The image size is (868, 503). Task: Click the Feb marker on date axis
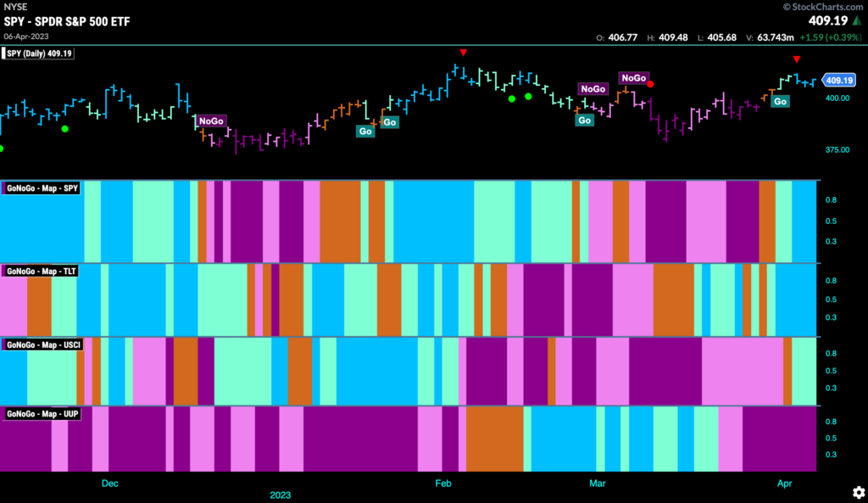click(442, 483)
